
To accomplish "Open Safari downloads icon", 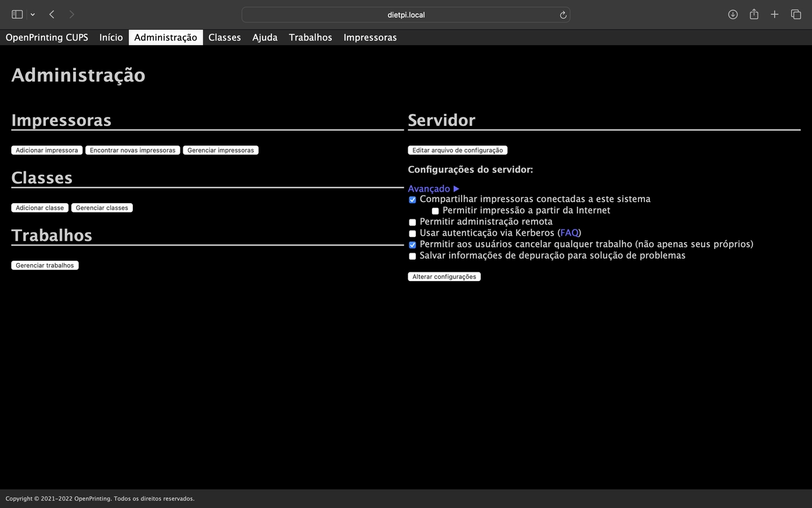I will [x=733, y=15].
